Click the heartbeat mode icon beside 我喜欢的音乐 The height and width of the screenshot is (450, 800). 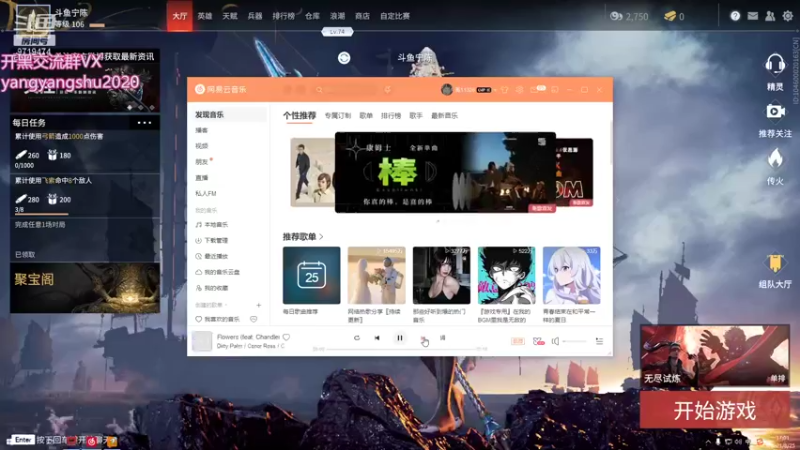tap(254, 319)
